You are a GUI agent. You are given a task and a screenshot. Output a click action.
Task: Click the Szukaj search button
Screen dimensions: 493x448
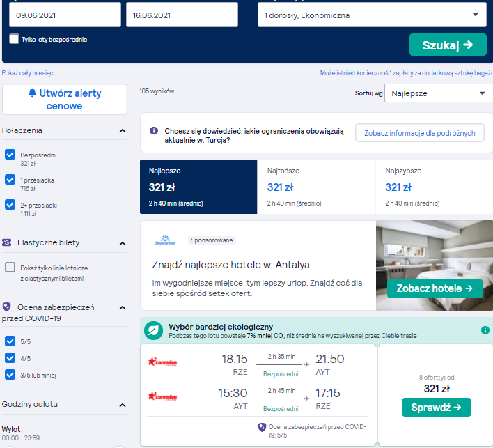(x=448, y=45)
